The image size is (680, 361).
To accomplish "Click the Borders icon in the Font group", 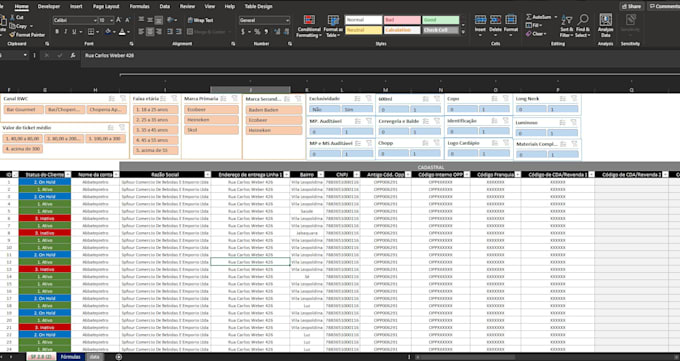I will coord(91,32).
